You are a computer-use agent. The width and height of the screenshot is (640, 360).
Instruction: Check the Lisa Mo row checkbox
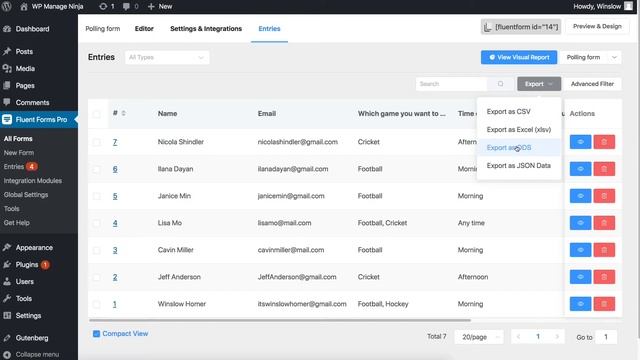coord(96,223)
